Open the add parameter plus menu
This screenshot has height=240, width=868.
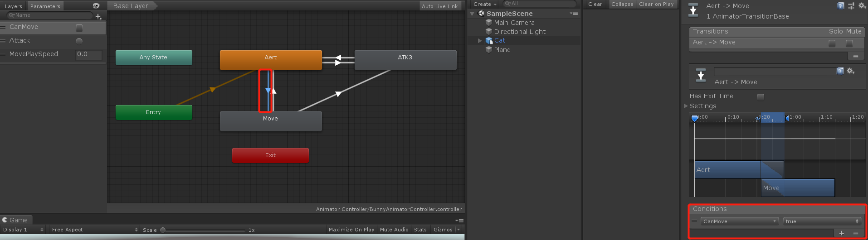click(98, 17)
